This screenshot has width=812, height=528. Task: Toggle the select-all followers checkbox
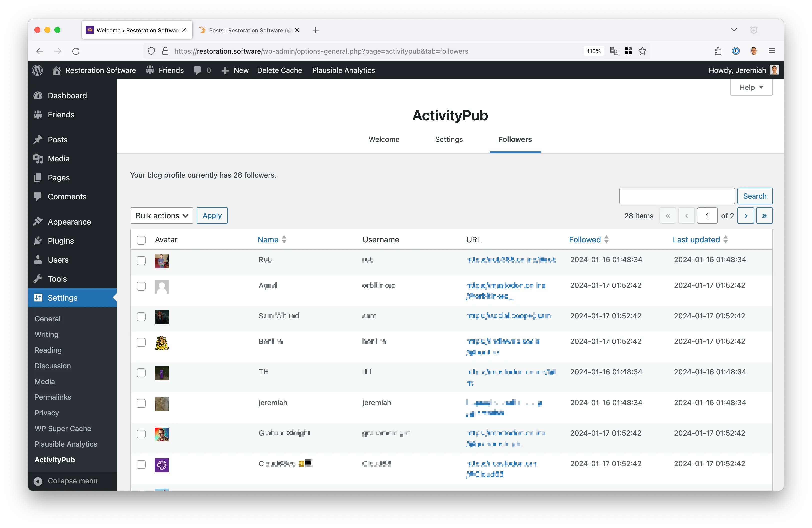141,240
